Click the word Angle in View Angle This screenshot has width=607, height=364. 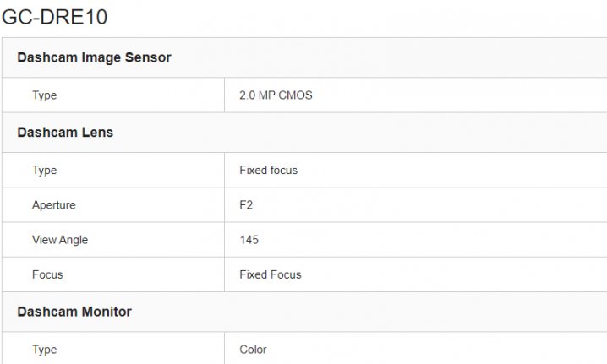[74, 240]
